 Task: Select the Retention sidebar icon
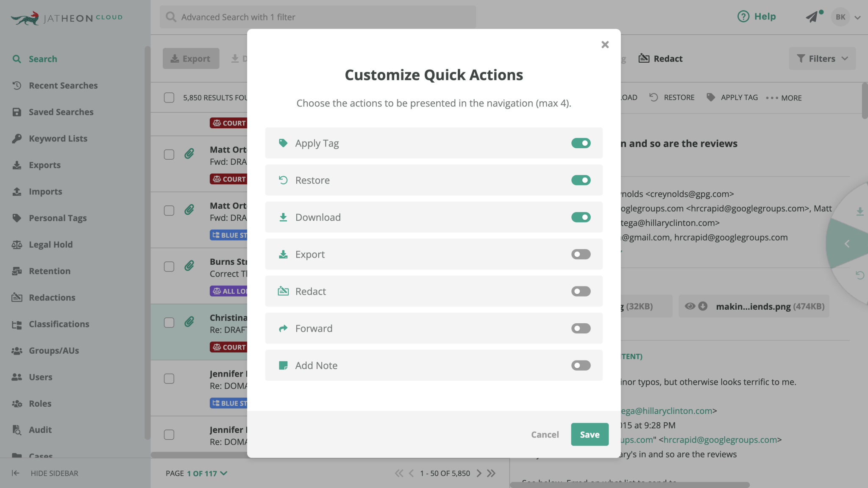(x=17, y=271)
